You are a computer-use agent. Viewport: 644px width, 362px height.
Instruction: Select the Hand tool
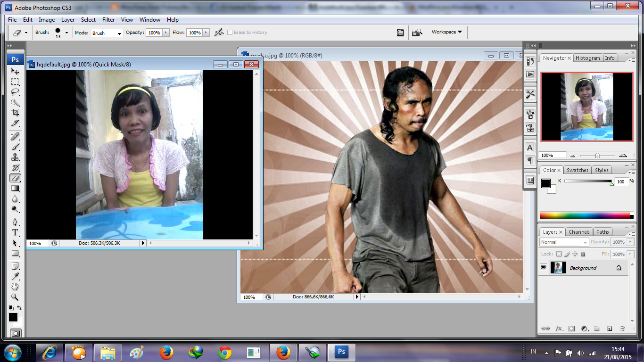pyautogui.click(x=15, y=287)
